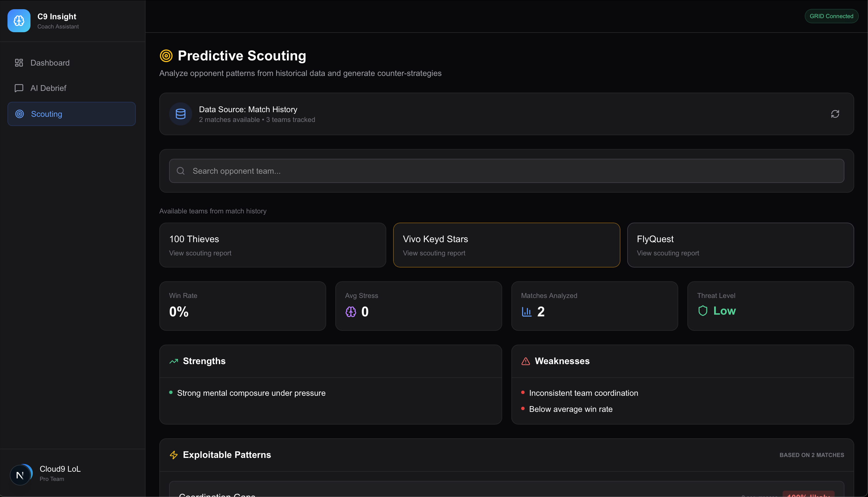This screenshot has width=868, height=497.
Task: Open the Dashboard sidebar item
Action: [x=50, y=63]
